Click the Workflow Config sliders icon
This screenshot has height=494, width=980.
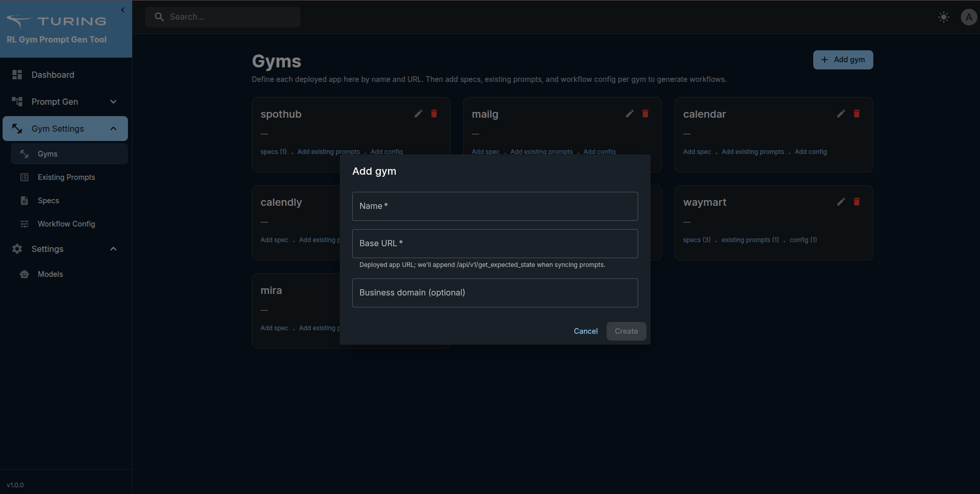24,224
